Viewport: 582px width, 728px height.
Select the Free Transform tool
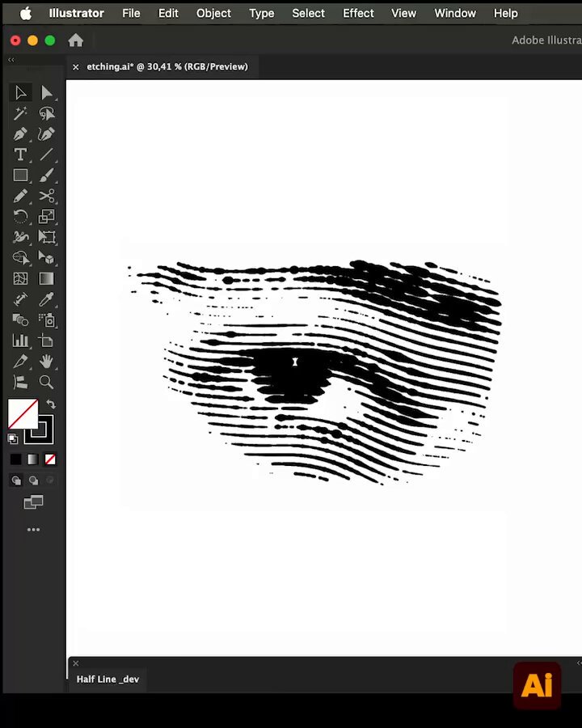(x=46, y=237)
